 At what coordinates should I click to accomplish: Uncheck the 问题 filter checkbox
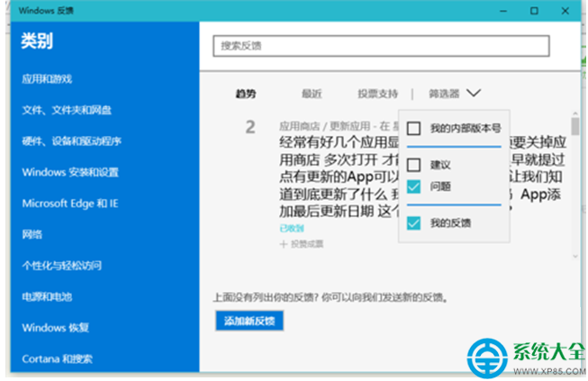click(x=413, y=186)
